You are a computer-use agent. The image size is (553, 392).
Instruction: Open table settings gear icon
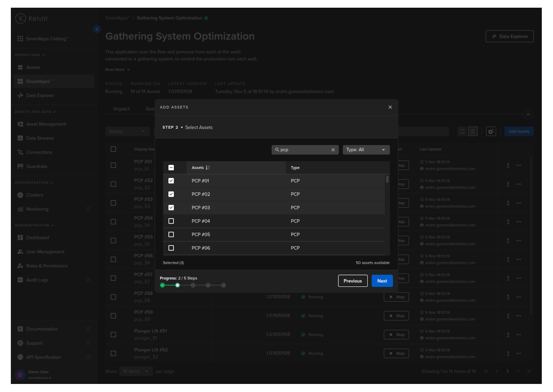(491, 132)
